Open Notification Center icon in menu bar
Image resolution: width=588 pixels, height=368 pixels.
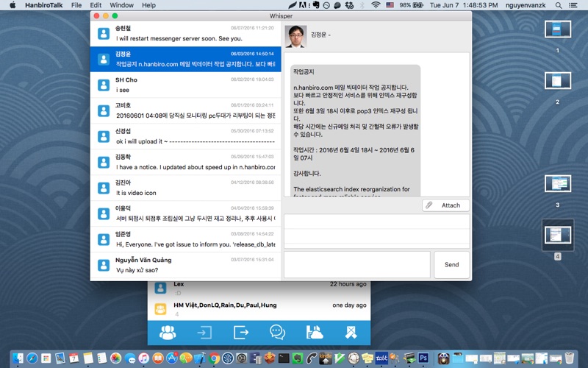[573, 5]
